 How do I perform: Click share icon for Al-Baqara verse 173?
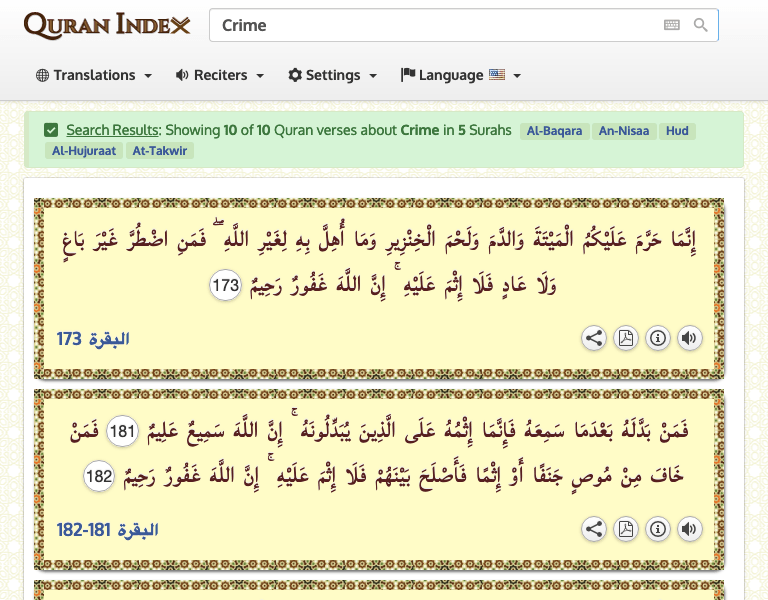tap(594, 338)
